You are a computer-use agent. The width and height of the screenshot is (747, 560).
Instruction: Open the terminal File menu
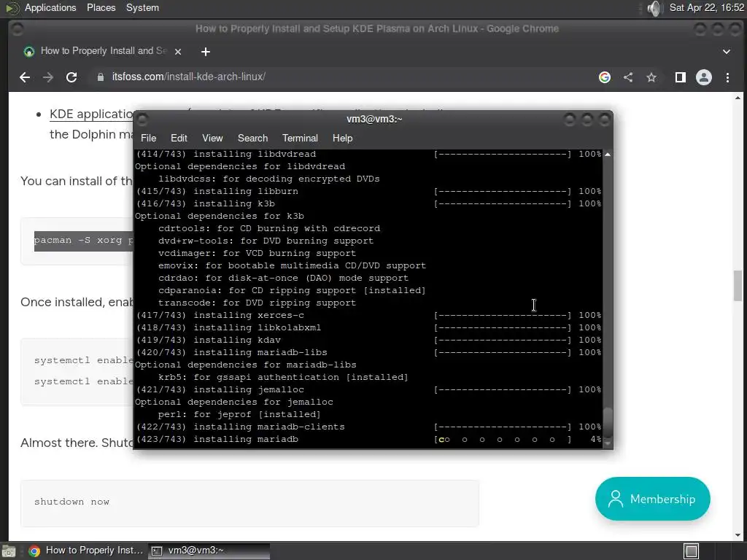149,138
